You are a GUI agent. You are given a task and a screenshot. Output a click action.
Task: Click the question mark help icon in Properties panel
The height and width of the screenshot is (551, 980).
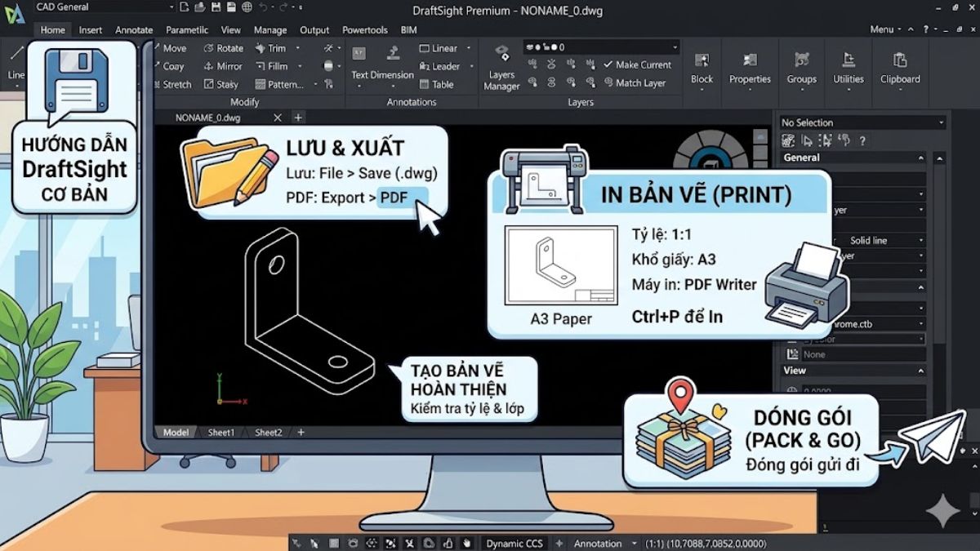point(862,141)
